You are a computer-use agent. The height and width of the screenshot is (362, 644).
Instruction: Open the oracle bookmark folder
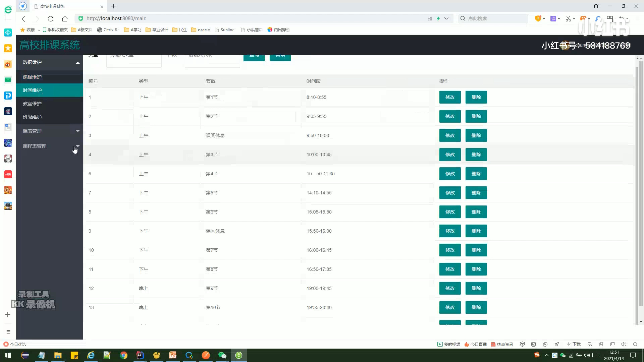201,30
